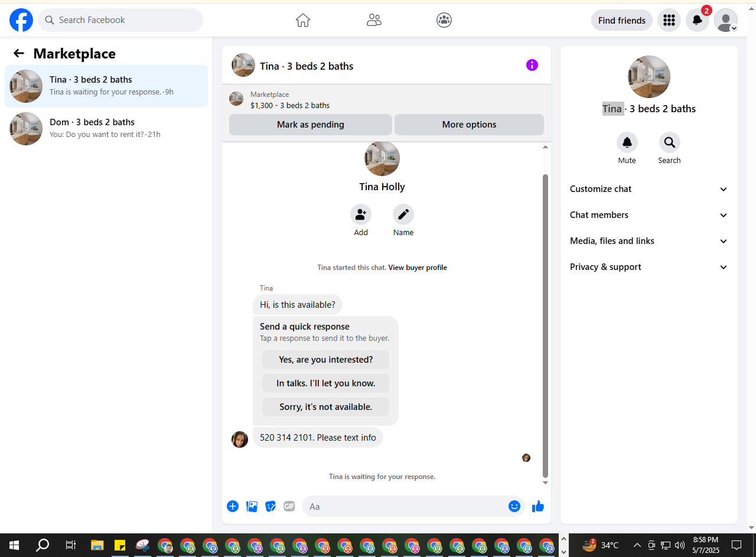Image resolution: width=756 pixels, height=557 pixels.
Task: Click the '$1,300 - 3 beds 2 baths' listing text
Action: [290, 106]
